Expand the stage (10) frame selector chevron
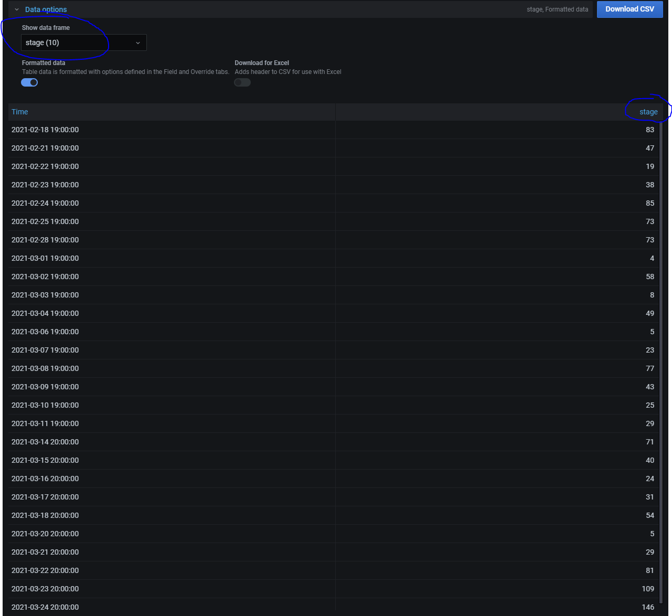This screenshot has height=616, width=672. tap(137, 43)
